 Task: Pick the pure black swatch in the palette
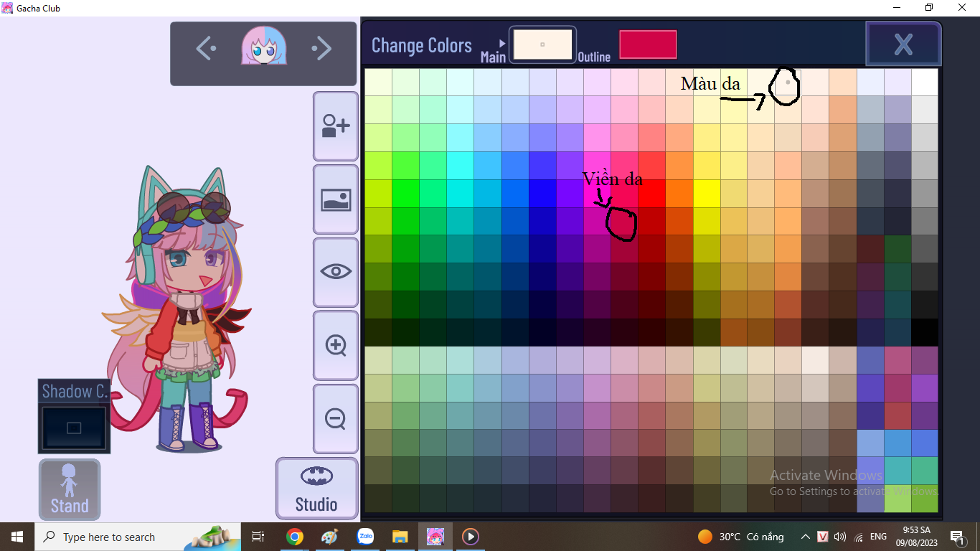(925, 332)
